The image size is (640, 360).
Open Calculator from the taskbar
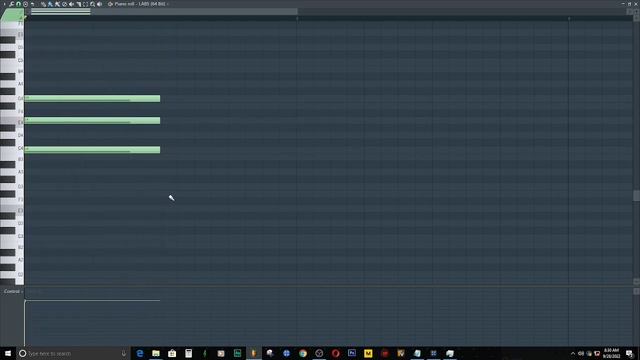189,353
